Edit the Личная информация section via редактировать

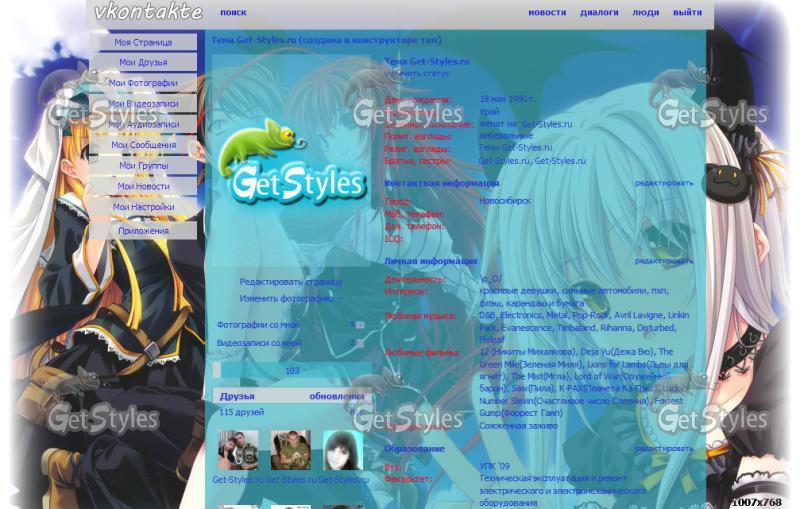coord(663,260)
